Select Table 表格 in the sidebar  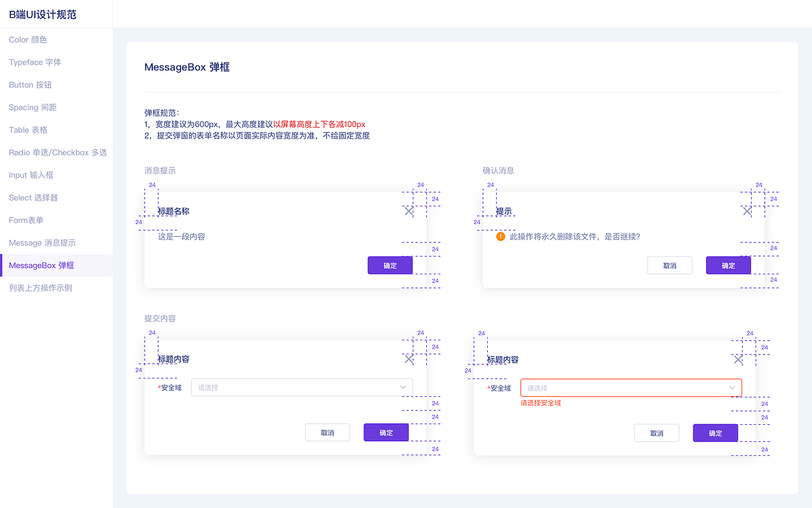point(56,130)
